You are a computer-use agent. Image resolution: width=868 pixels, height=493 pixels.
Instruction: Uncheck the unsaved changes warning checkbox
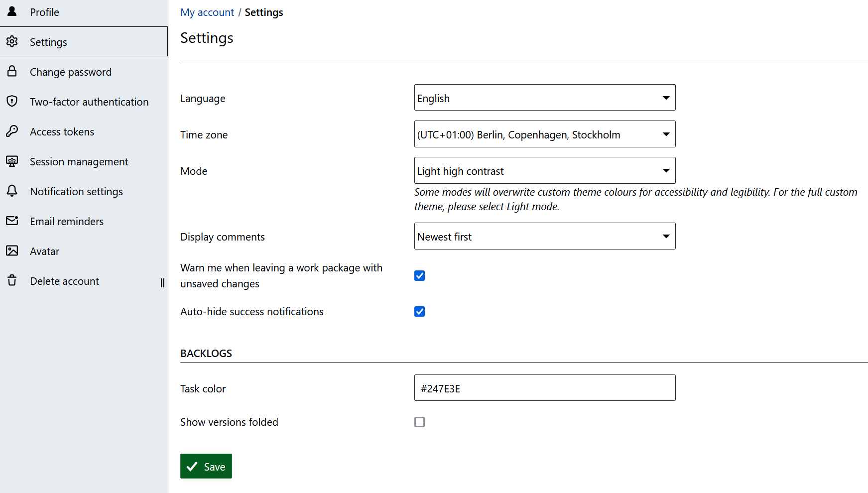pyautogui.click(x=419, y=276)
